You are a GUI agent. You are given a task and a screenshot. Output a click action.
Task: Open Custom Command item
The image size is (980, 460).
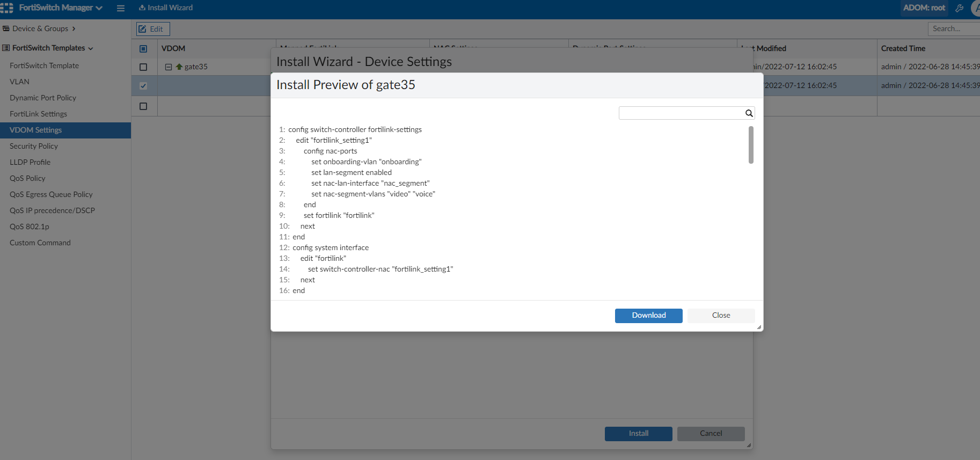click(40, 243)
